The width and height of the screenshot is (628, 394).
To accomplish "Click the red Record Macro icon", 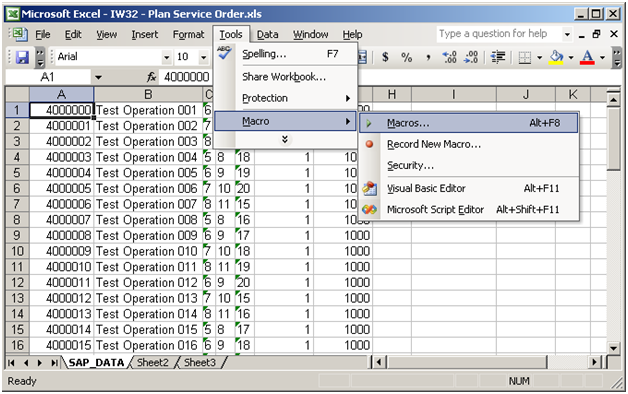I will [x=369, y=144].
